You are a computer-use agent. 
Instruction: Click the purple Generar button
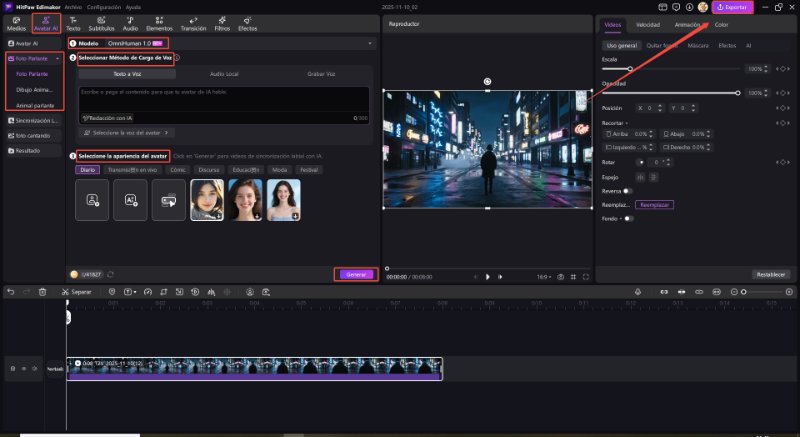click(x=356, y=274)
